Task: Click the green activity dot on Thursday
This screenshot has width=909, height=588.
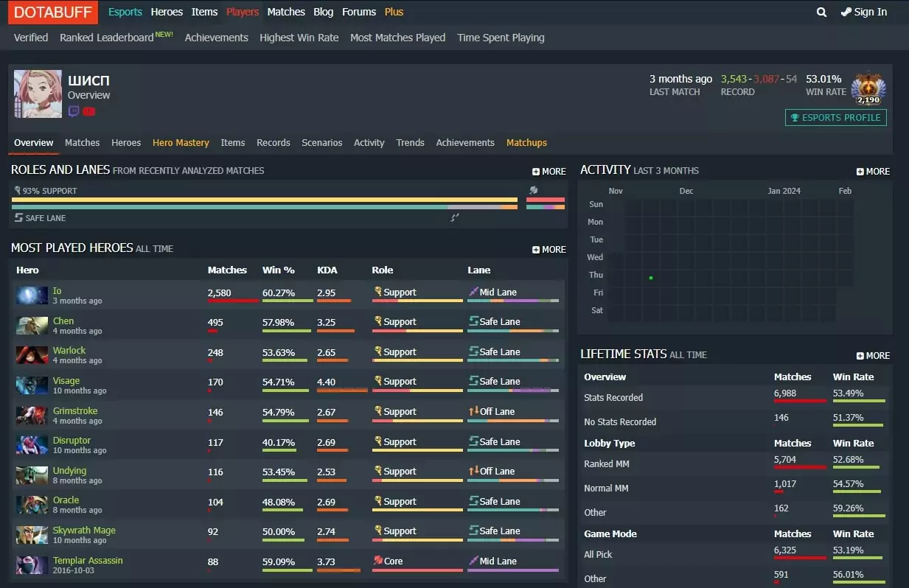Action: tap(651, 278)
